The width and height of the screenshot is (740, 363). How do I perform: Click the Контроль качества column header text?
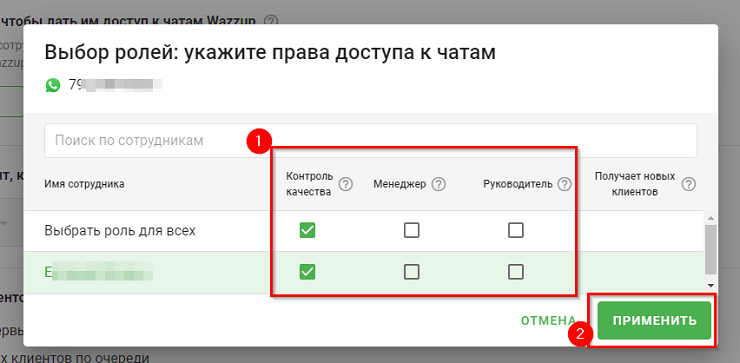pyautogui.click(x=310, y=184)
